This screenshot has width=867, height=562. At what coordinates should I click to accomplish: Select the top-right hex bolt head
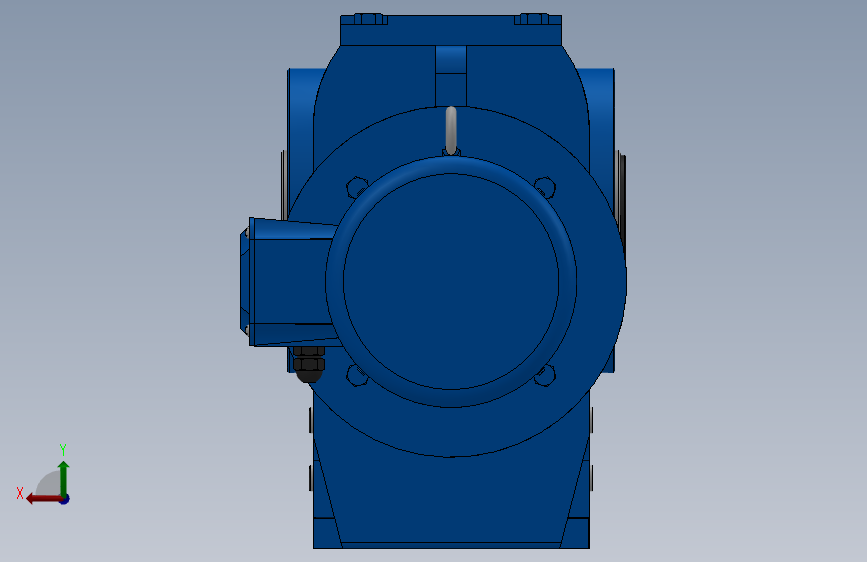[x=534, y=19]
